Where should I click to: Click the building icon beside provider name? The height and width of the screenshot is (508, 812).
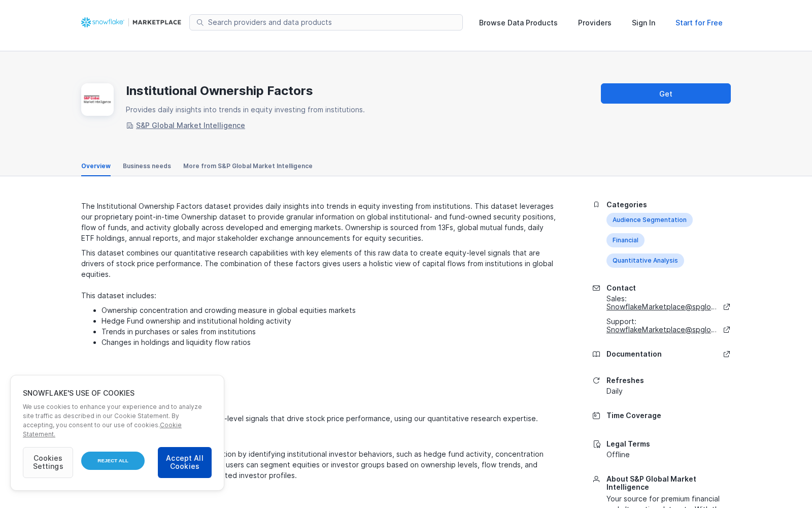click(130, 125)
